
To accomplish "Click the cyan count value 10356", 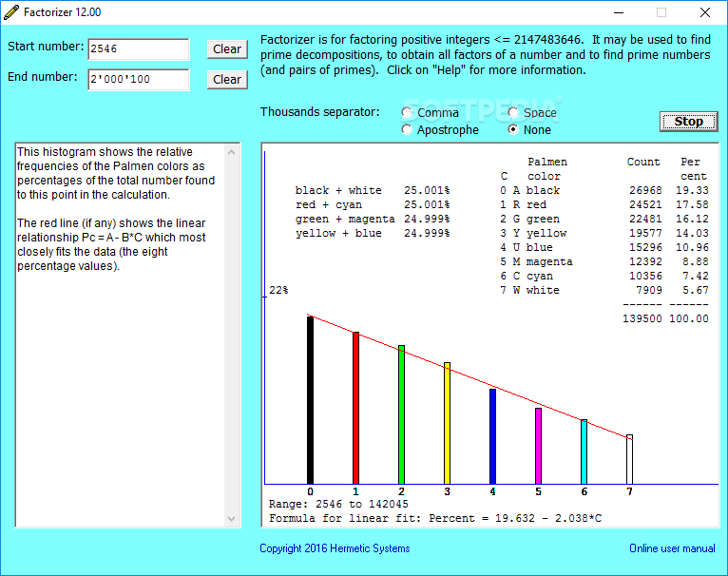I will coord(645,276).
